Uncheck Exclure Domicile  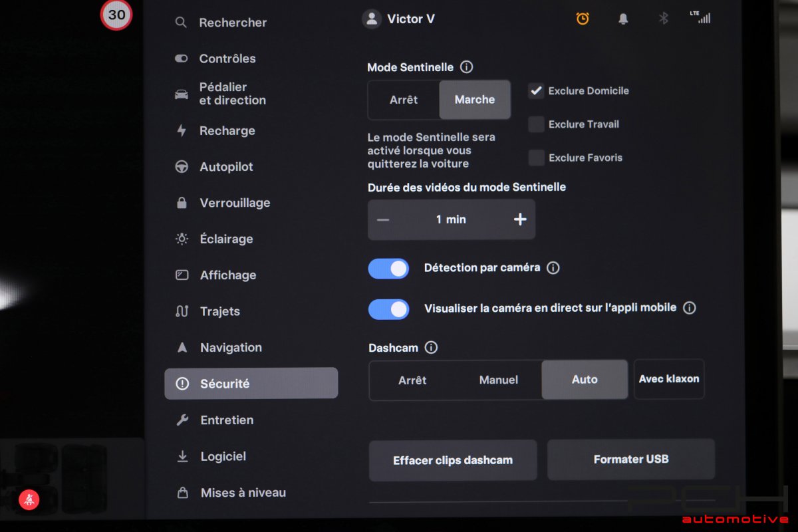[x=536, y=91]
